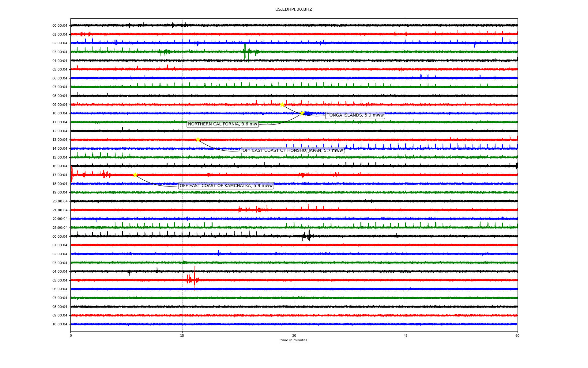The height and width of the screenshot is (368, 588).
Task: Click the star marker on the 09:00:04 trace
Action: (282, 105)
